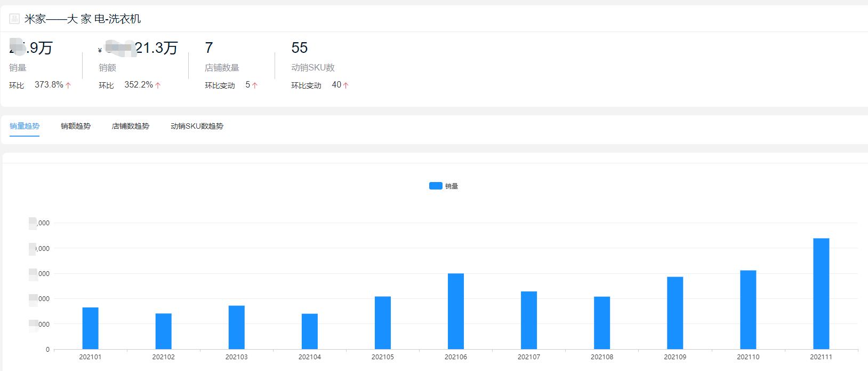Click the brand icon beside 米家 title
This screenshot has width=868, height=371.
coord(14,19)
